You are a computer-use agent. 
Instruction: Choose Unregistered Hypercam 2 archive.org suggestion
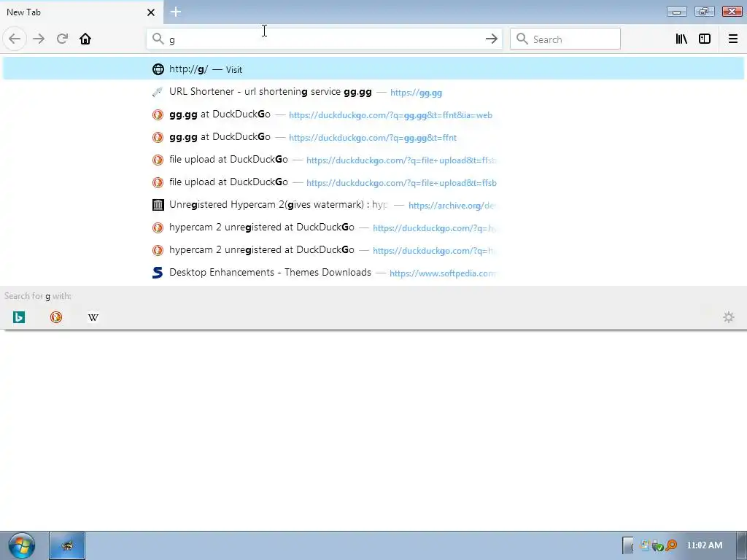coord(373,205)
